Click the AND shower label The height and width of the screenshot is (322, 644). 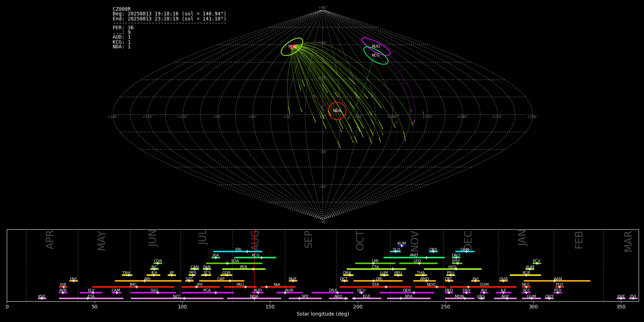coord(414,255)
